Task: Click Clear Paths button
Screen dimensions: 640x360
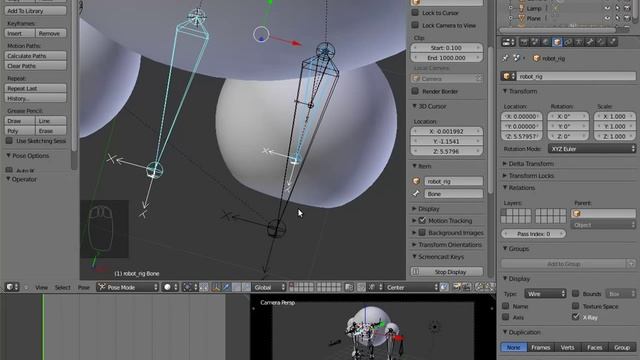Action: [36, 66]
